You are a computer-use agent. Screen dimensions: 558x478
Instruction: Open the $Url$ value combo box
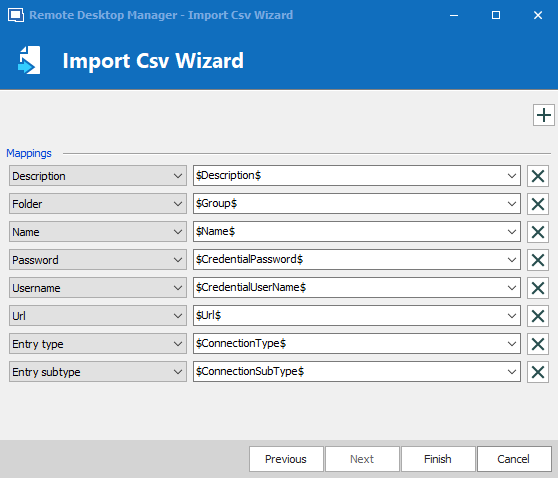357,315
